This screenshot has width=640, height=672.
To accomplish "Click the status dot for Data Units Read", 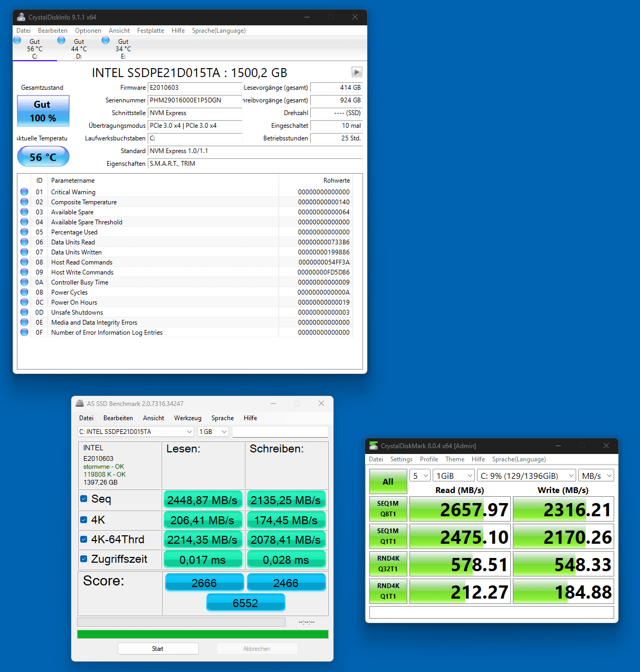I will pos(24,242).
